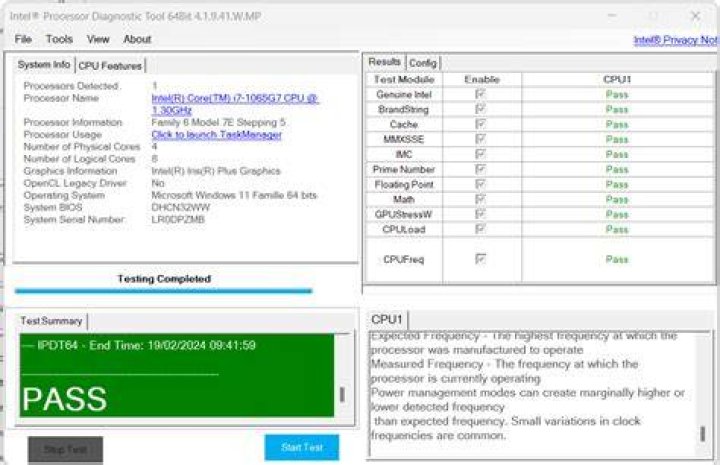Open the Intel Core i7-1065G7 processor link

pyautogui.click(x=235, y=104)
